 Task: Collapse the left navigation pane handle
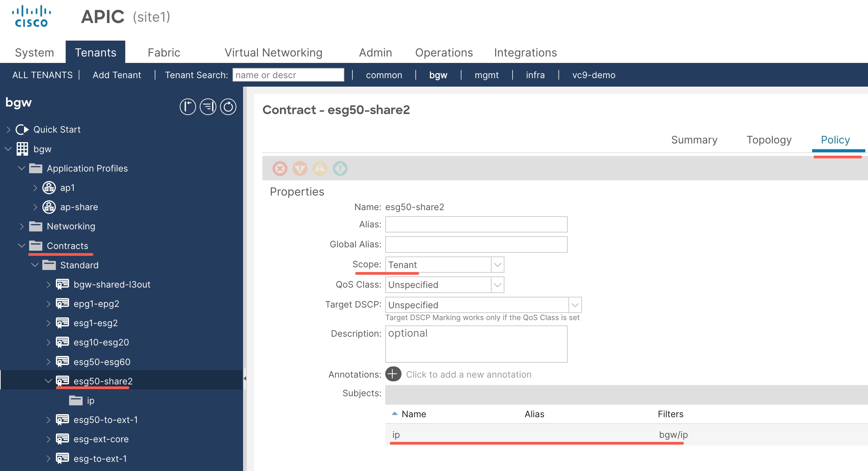click(245, 378)
